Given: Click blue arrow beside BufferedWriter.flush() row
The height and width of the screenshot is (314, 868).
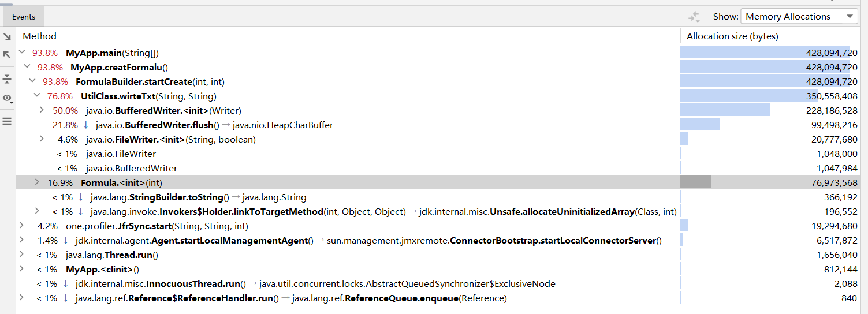Looking at the screenshot, I should (86, 125).
